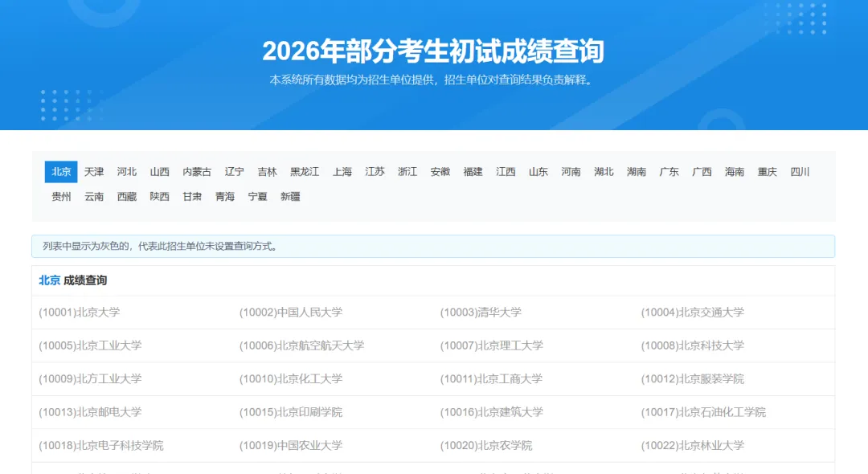The width and height of the screenshot is (868, 474).
Task: Open (10002)中国人民大学 entry
Action: [x=291, y=313]
